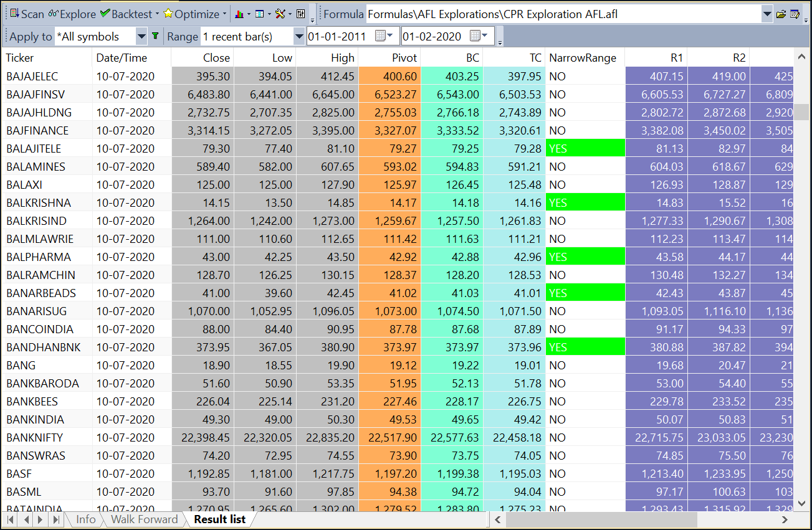812x530 pixels.
Task: Sort by the R1 column header
Action: coord(656,58)
